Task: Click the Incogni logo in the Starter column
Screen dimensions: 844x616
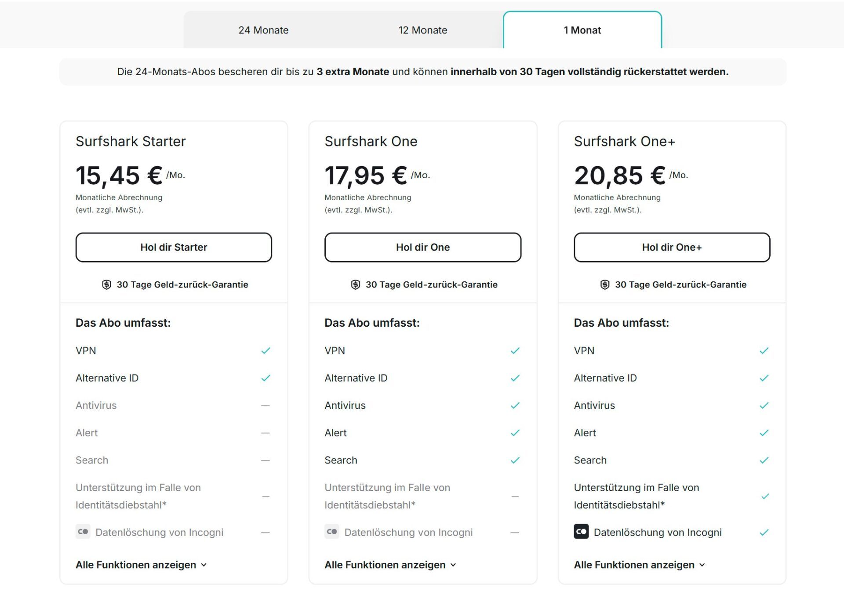Action: [x=83, y=532]
